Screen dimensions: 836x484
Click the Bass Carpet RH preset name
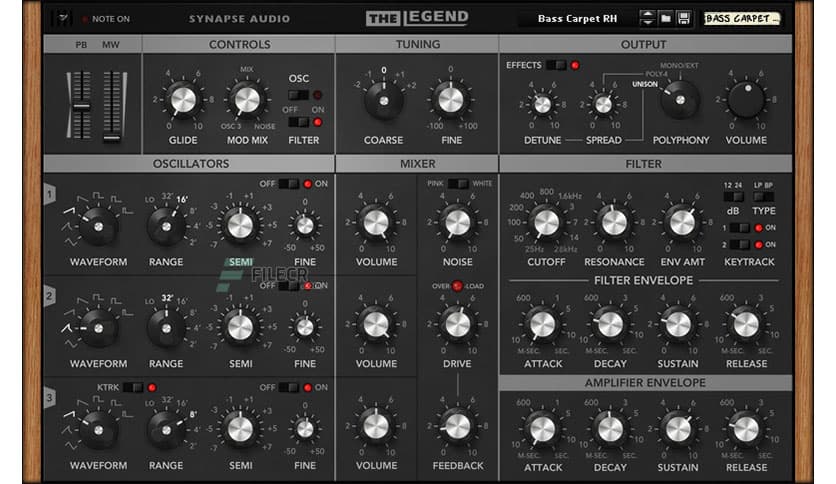point(577,19)
